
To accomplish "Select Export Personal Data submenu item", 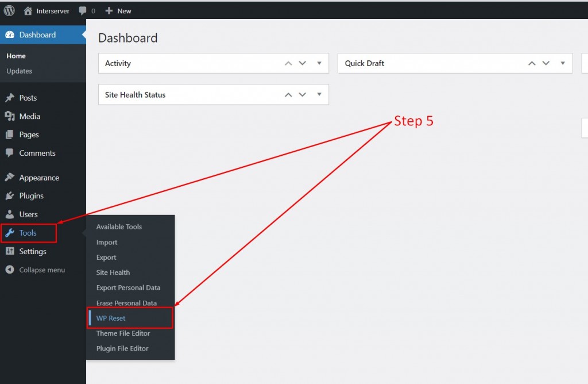I will pyautogui.click(x=128, y=287).
